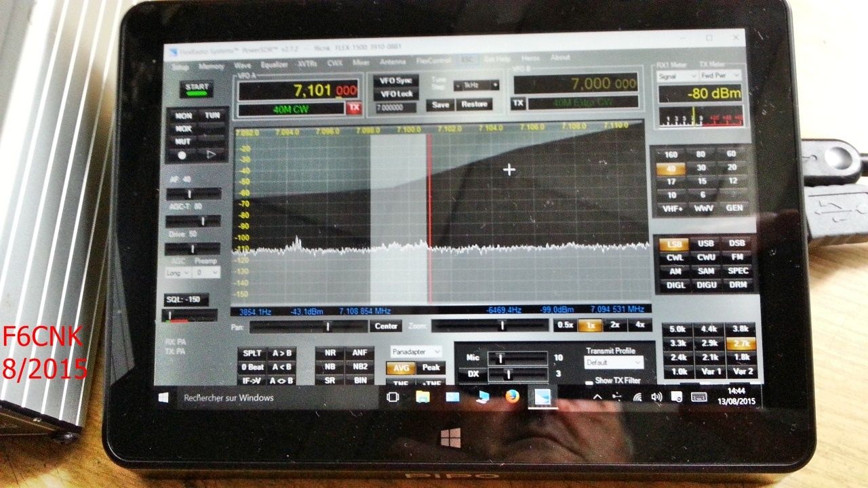Click VFO Sync button
The image size is (868, 488).
(x=396, y=81)
